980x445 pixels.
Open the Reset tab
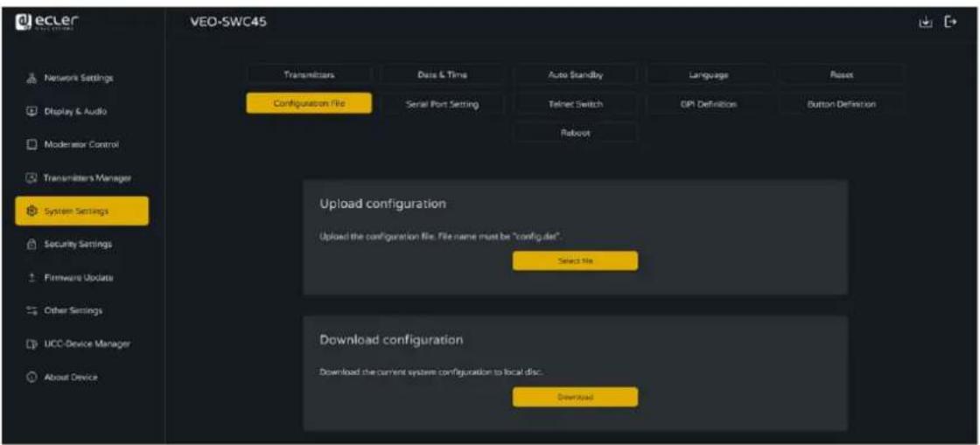pos(842,74)
